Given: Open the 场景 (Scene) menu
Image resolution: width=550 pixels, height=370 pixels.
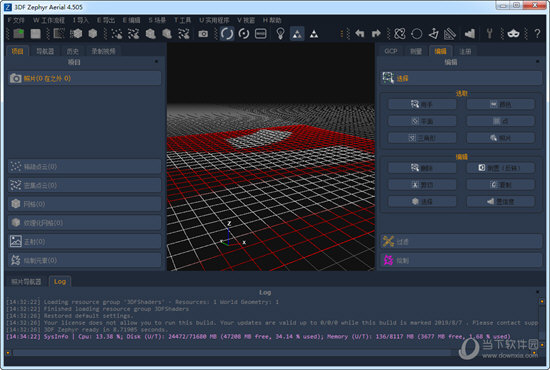Looking at the screenshot, I should coord(157,20).
